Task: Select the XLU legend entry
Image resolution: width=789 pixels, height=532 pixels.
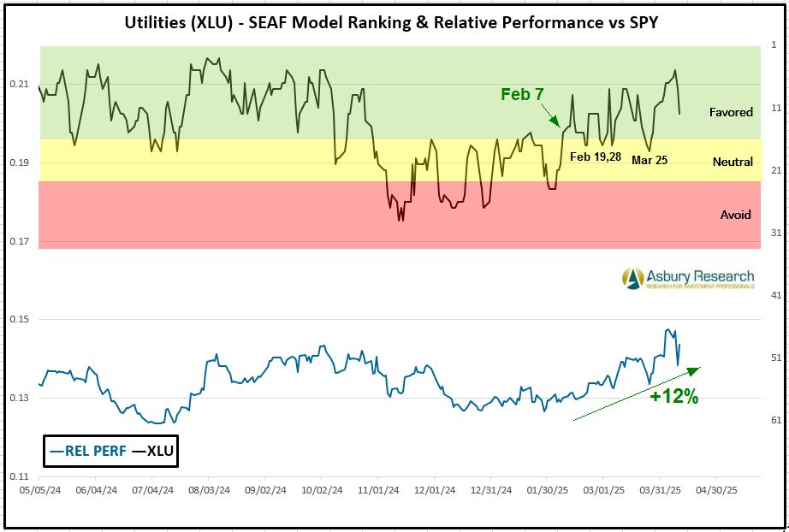Action: [151, 451]
